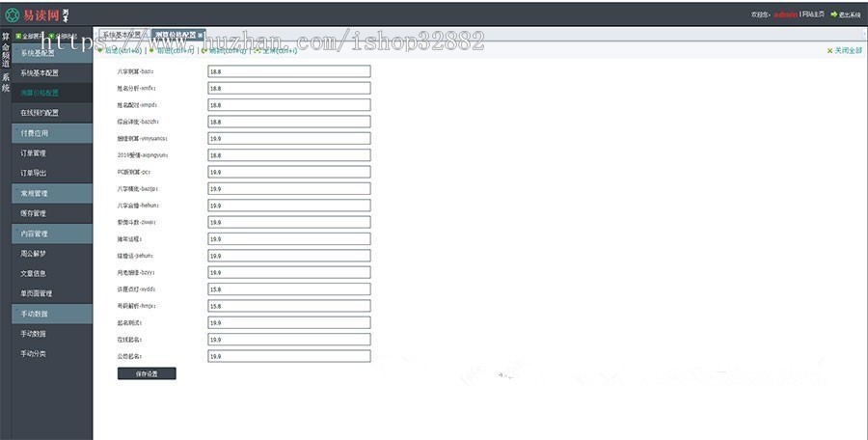Click the 关闭全部 X icon

click(829, 51)
